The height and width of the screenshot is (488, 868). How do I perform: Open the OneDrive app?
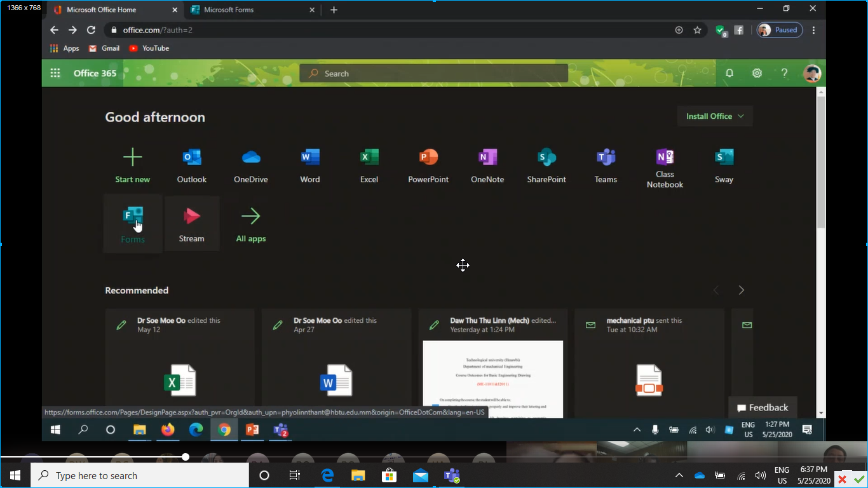click(251, 165)
